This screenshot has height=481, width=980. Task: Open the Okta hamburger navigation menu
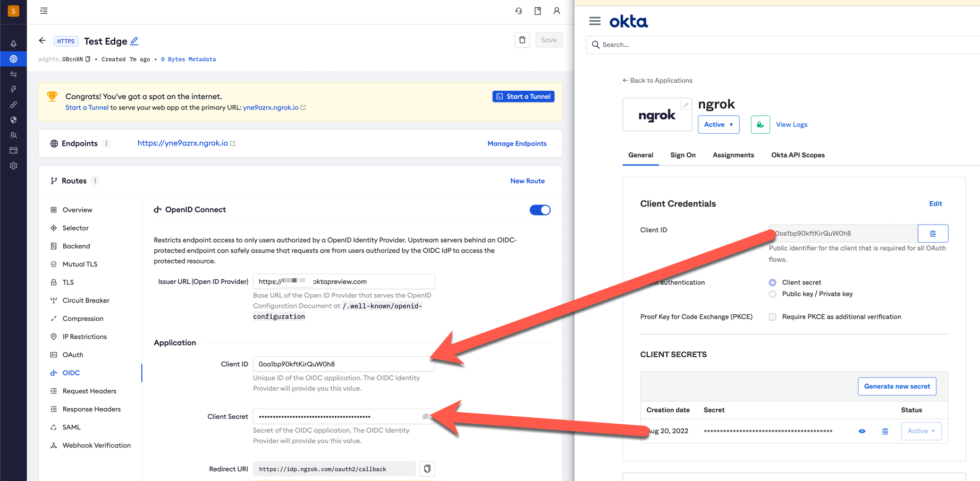594,21
